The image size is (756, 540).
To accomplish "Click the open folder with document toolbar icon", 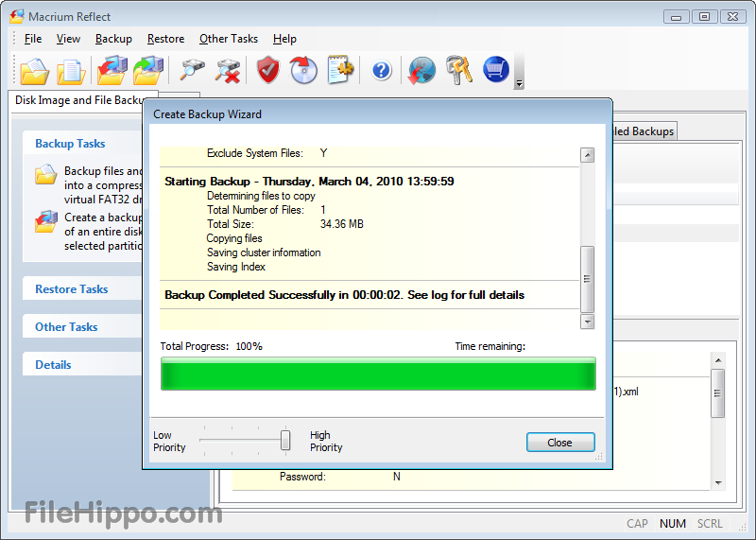I will (x=34, y=71).
